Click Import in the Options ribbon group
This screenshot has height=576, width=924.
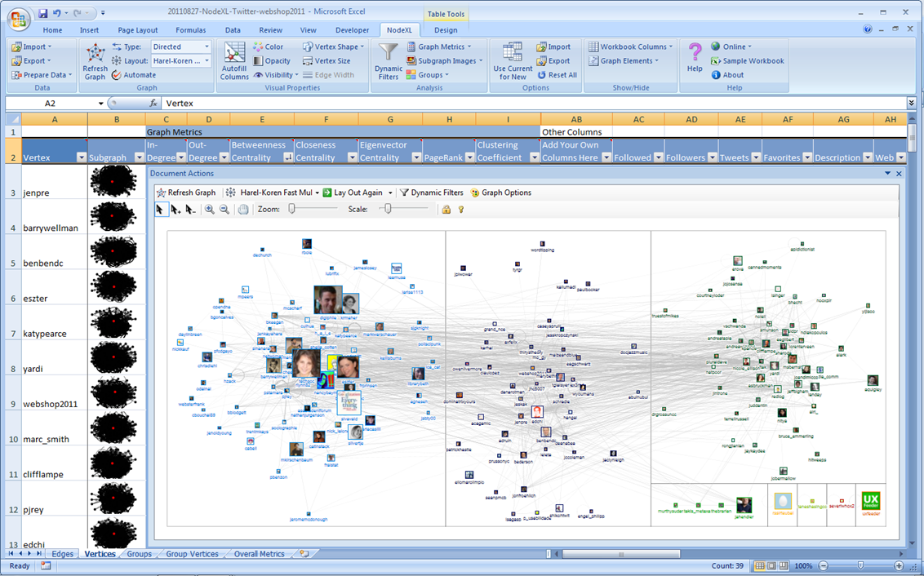click(553, 47)
